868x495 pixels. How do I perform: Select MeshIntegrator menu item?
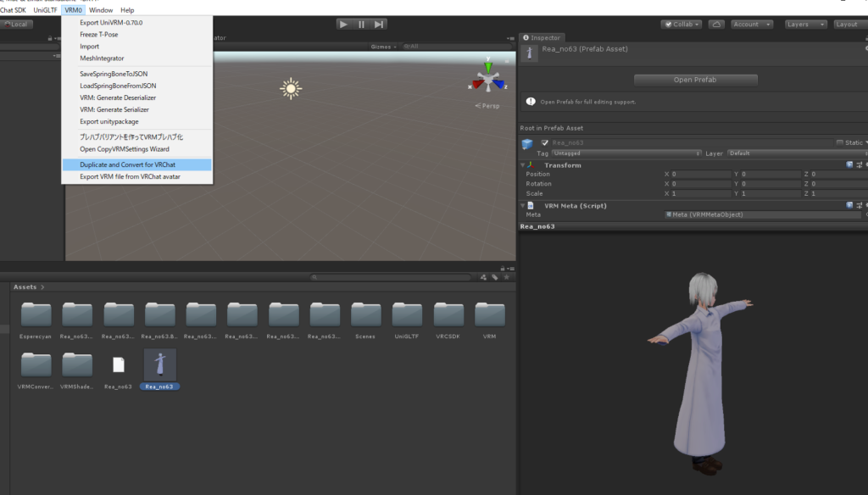(136, 58)
